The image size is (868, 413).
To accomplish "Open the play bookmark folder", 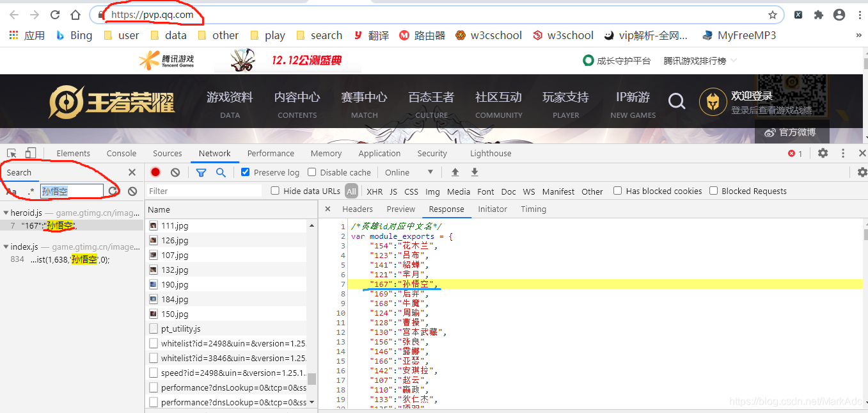I will point(267,36).
